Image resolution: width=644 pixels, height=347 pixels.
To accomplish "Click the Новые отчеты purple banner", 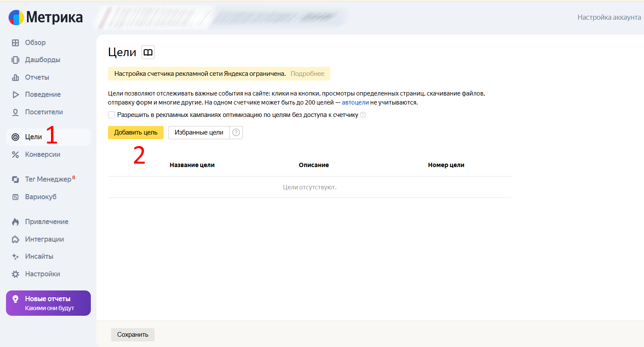I will pyautogui.click(x=48, y=303).
